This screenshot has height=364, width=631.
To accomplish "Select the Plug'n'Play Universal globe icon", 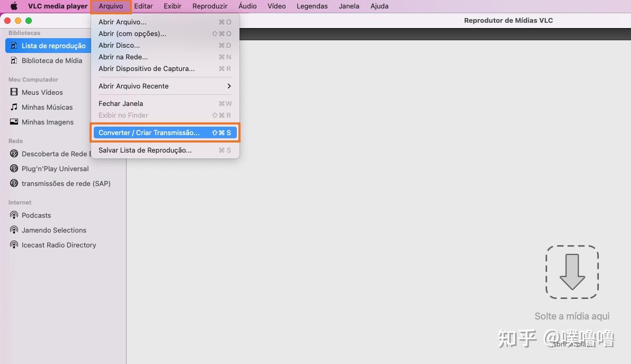I will click(x=14, y=168).
